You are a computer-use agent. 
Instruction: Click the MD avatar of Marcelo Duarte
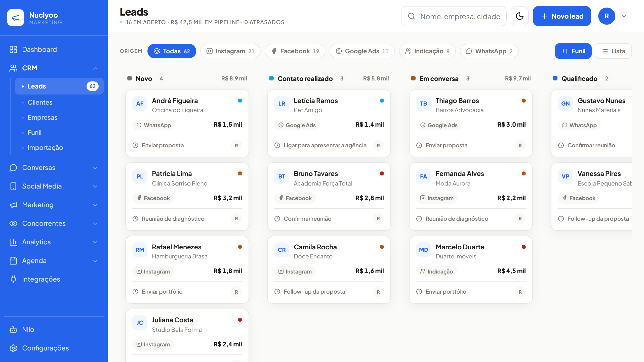click(x=424, y=250)
